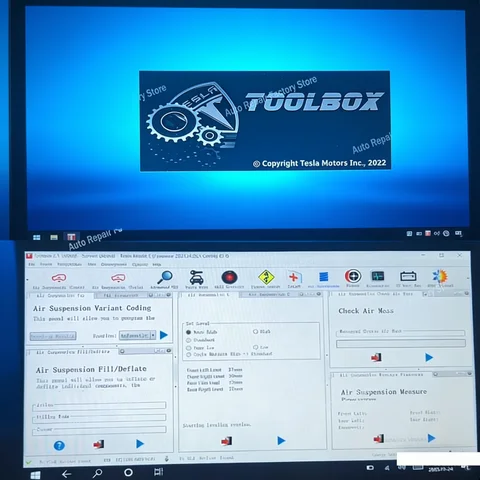
Task: Select the Air Suspension Check Air Mass tab
Action: point(375,294)
